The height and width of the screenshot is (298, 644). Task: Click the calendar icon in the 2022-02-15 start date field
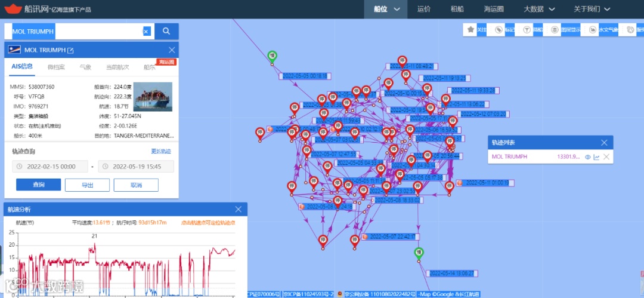[x=20, y=167]
